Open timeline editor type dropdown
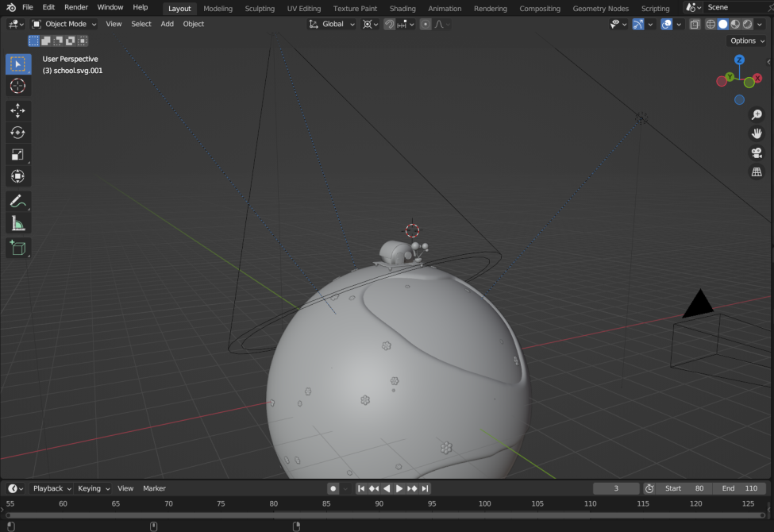This screenshot has width=774, height=532. [16, 488]
